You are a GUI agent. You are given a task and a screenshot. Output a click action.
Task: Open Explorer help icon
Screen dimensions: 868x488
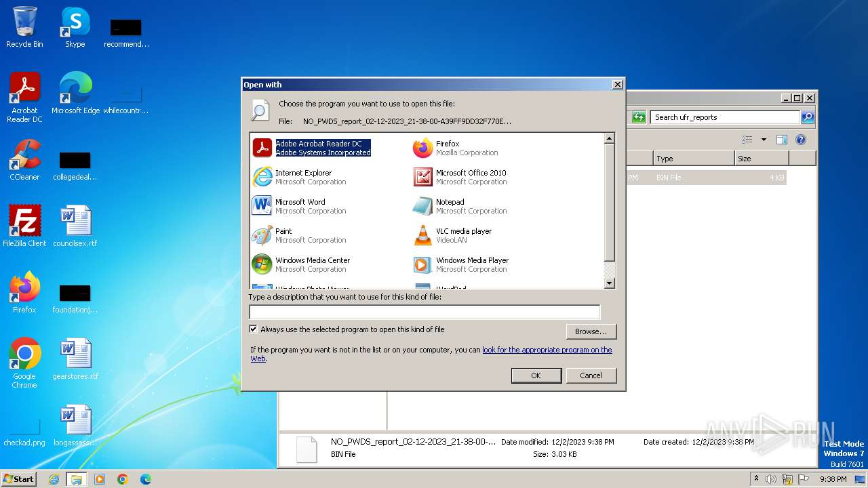click(801, 140)
